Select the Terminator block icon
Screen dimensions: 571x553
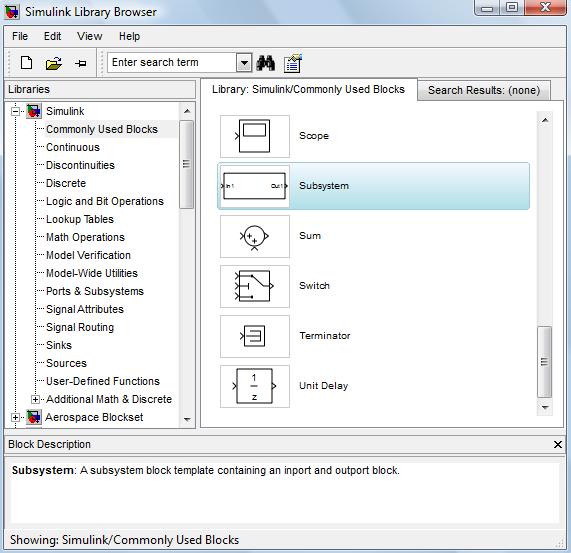(x=255, y=336)
